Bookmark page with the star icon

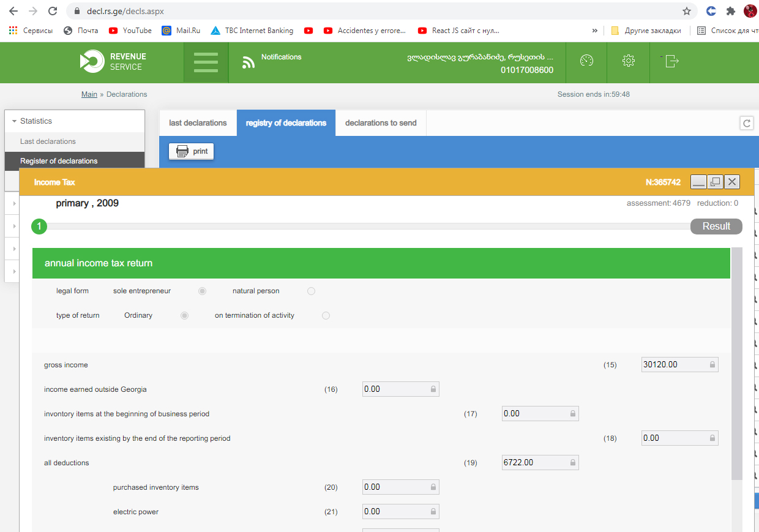tap(687, 11)
